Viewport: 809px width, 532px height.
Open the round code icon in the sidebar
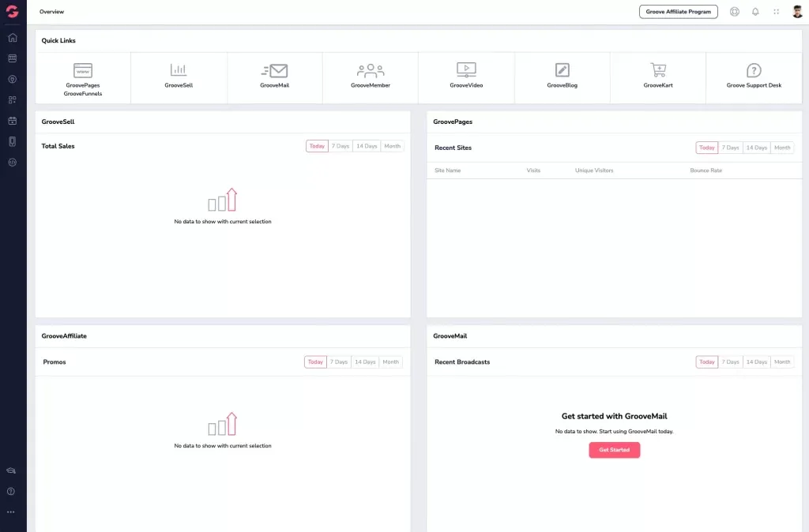(x=13, y=163)
